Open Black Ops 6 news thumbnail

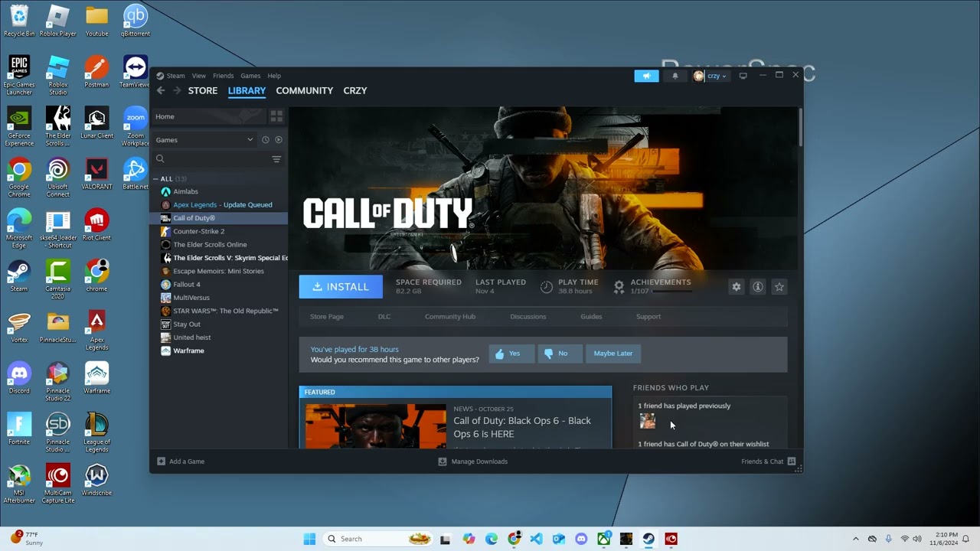(375, 426)
